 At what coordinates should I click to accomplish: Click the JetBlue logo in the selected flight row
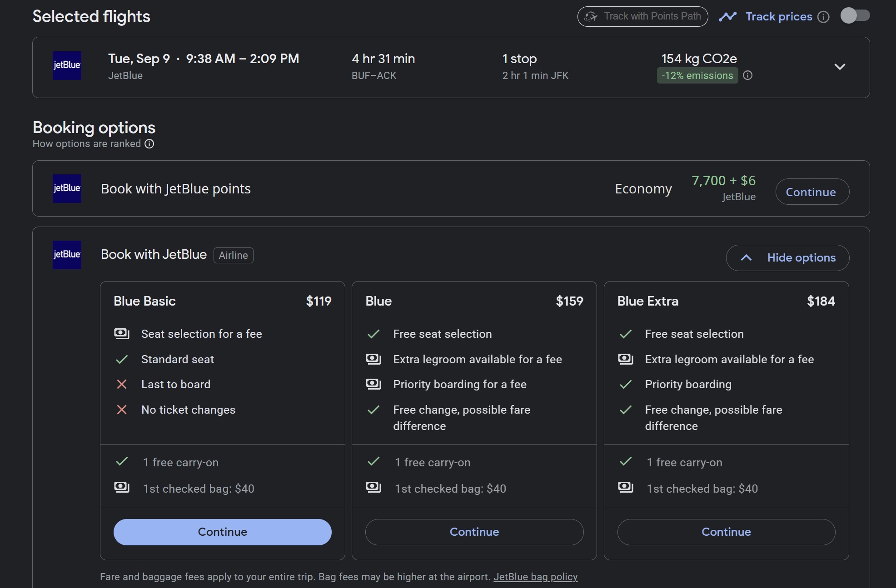pyautogui.click(x=67, y=65)
